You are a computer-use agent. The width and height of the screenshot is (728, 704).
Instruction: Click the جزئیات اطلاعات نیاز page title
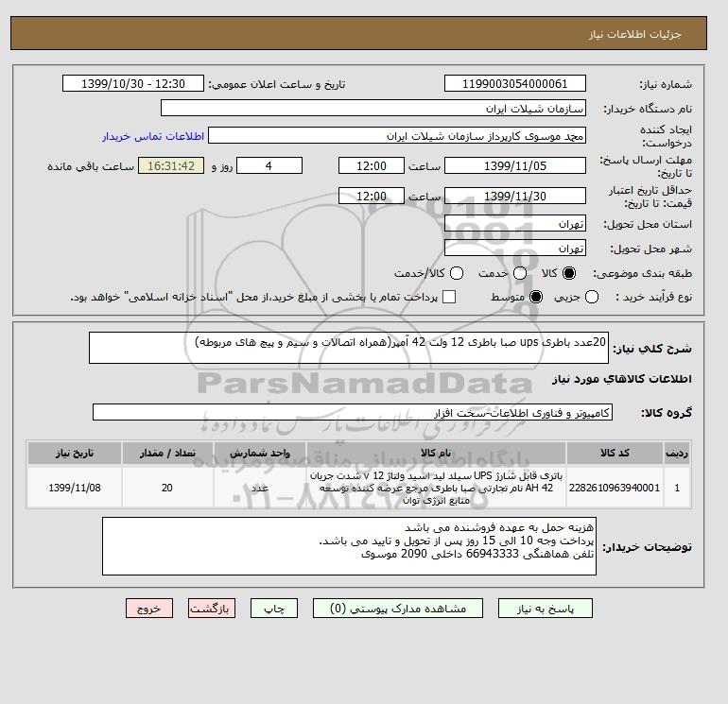click(x=634, y=34)
